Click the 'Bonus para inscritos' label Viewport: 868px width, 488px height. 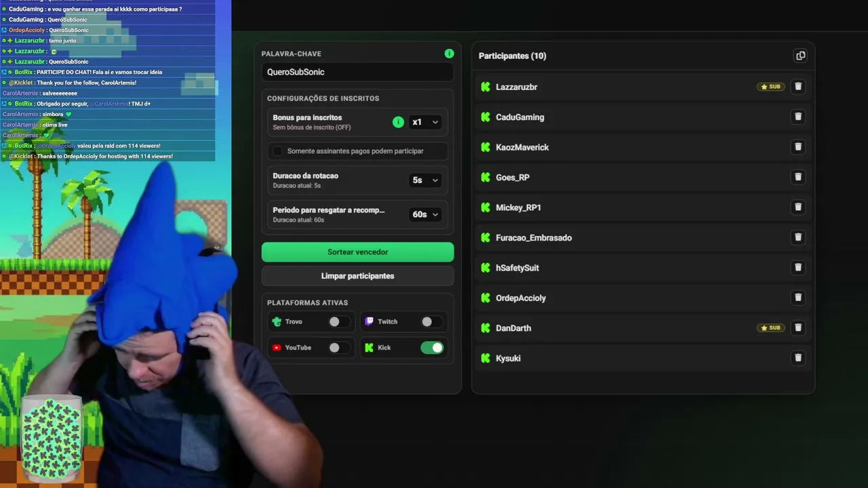pyautogui.click(x=307, y=117)
